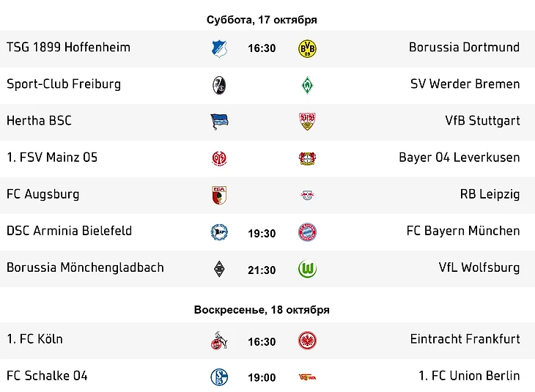
Task: Open the 1. FC Köln team name
Action: coord(34,339)
